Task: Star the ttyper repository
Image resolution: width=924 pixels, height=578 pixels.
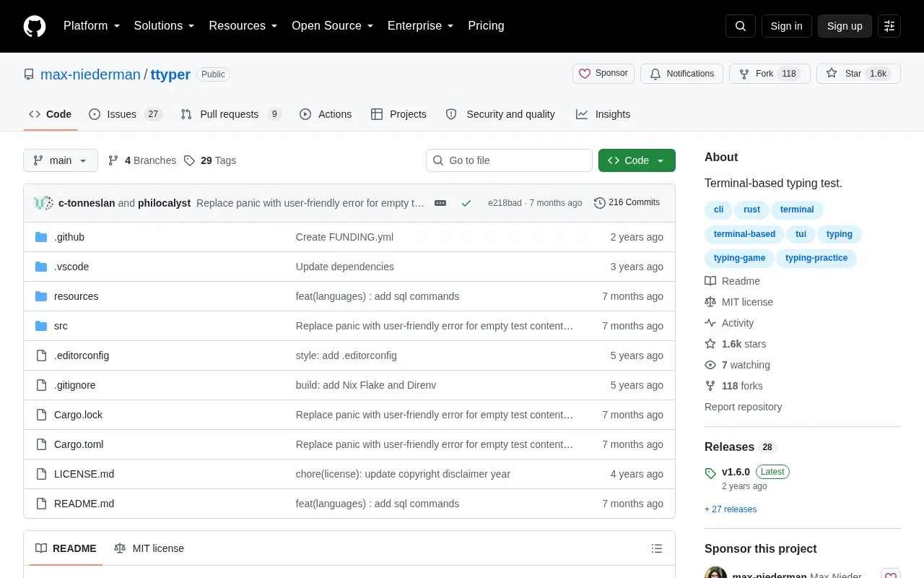Action: [x=858, y=74]
